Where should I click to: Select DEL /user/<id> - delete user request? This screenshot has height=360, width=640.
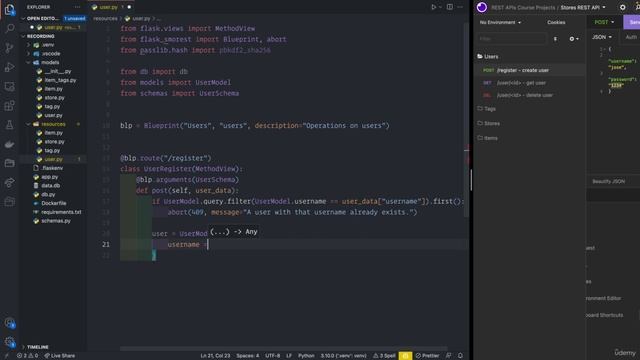pyautogui.click(x=530, y=95)
